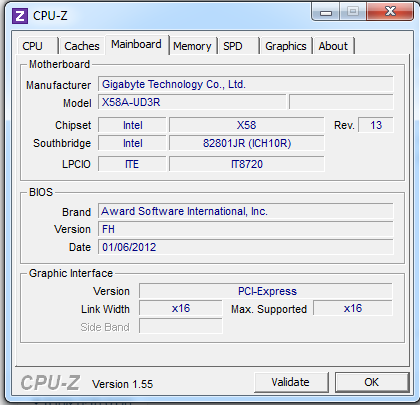Switch to the SPD tab
Screen dimensions: 420x405
(238, 46)
